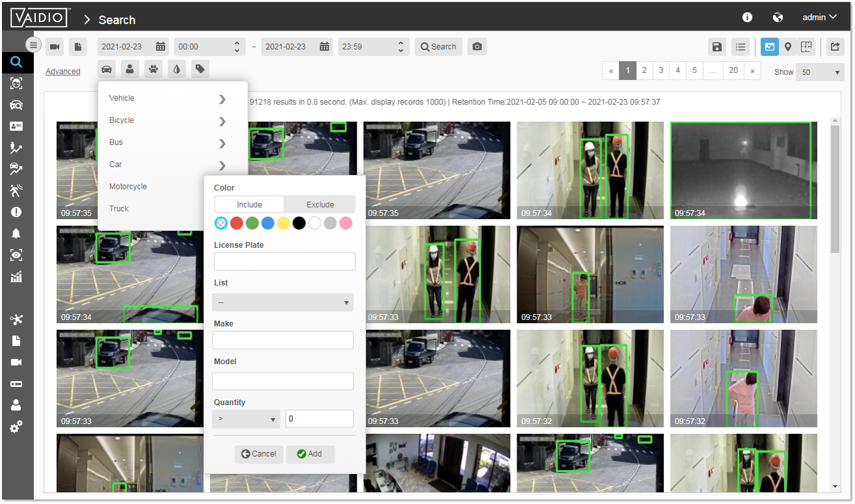Expand the Bus submenu chevron
The width and height of the screenshot is (855, 504).
pyautogui.click(x=223, y=143)
